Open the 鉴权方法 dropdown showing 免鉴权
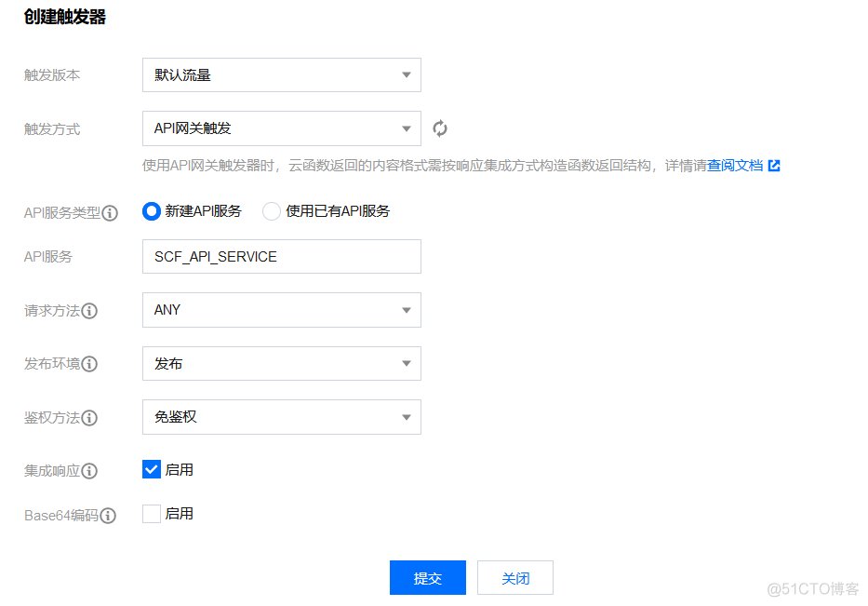 pyautogui.click(x=282, y=416)
